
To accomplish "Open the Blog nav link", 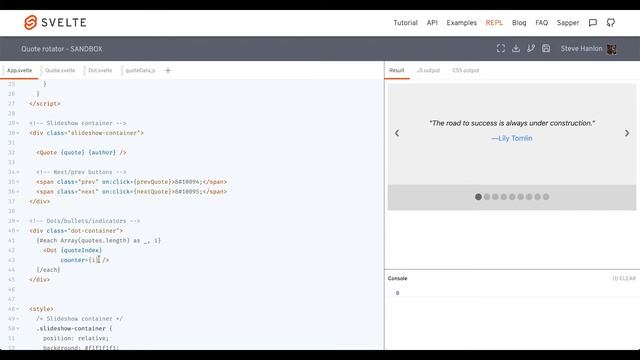I will [x=519, y=23].
